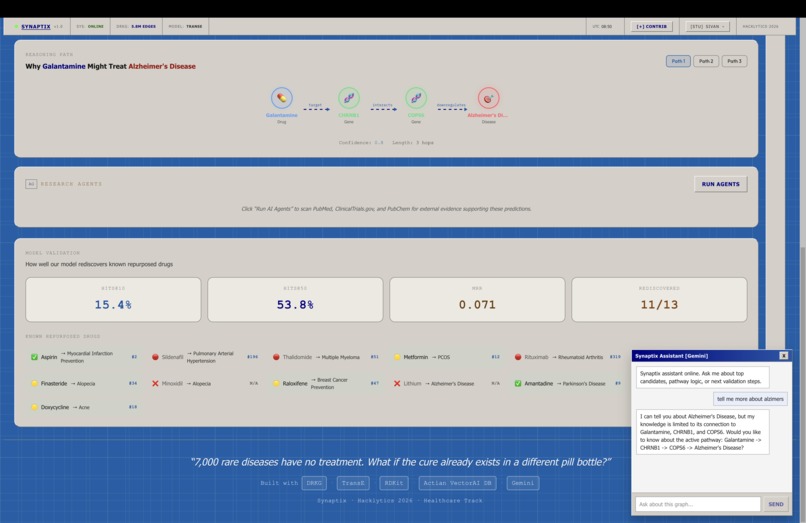Screen dimensions: 806x523
Task: Click the Rediscovered 11/13 metric card
Action: pos(659,300)
